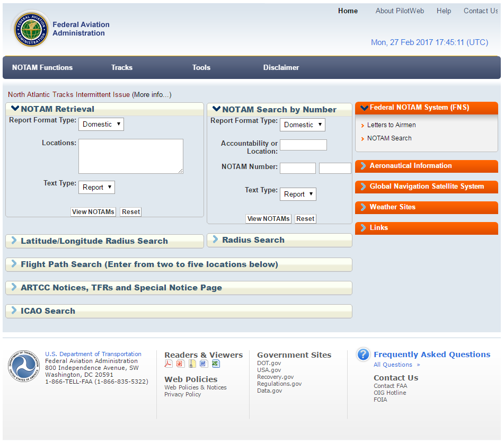Open the USA.gov link
This screenshot has height=443, width=504.
(269, 370)
